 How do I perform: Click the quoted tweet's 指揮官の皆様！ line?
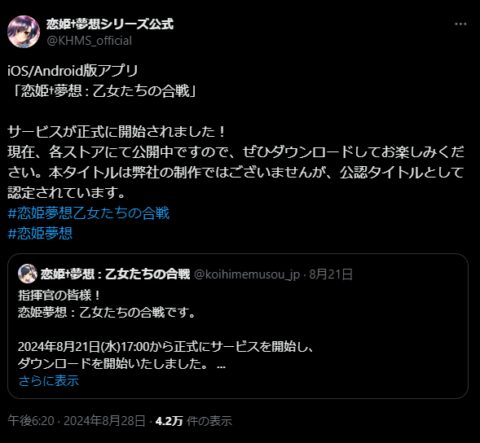coord(59,296)
